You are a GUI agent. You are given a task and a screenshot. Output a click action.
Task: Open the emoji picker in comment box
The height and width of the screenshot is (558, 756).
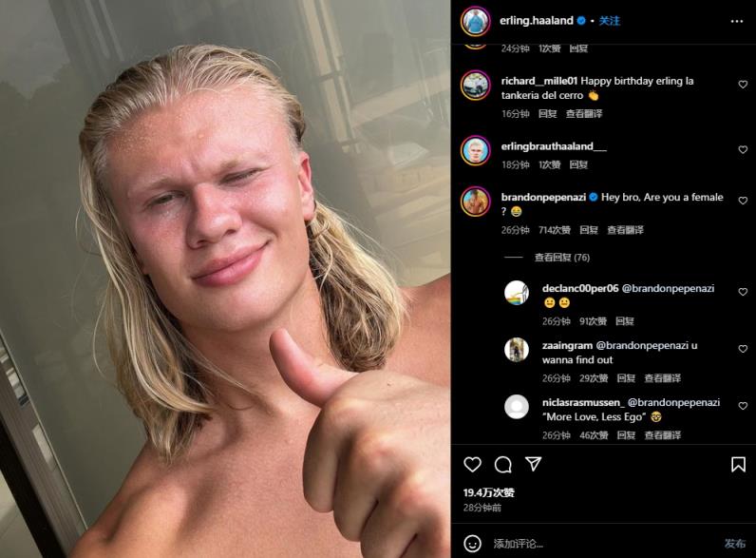pyautogui.click(x=473, y=544)
